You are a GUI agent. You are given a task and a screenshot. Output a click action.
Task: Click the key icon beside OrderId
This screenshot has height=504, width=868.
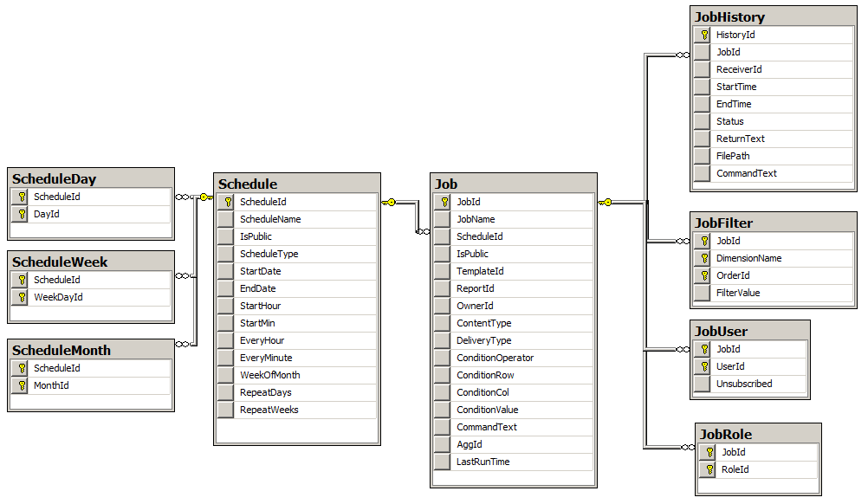(703, 275)
